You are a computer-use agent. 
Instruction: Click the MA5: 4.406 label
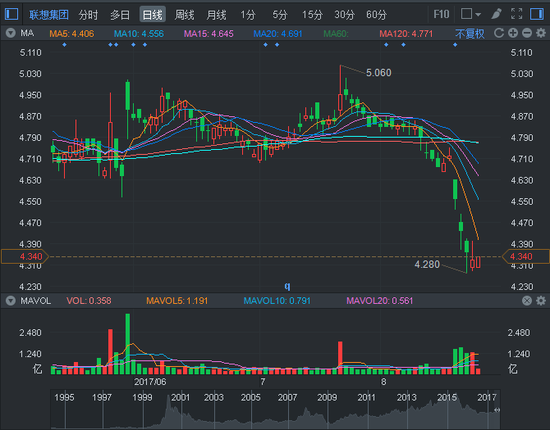coord(72,34)
